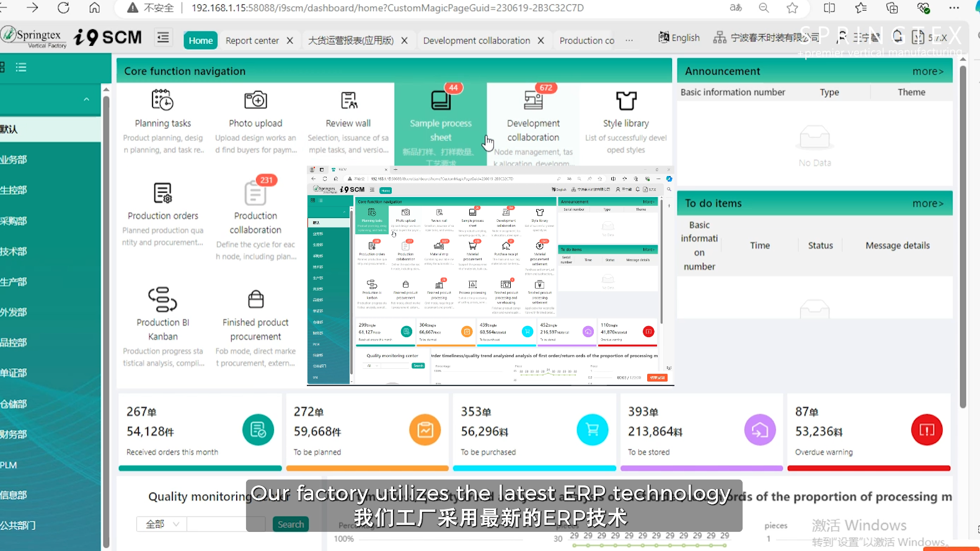The width and height of the screenshot is (980, 551).
Task: Switch to the Production co tab
Action: 587,40
